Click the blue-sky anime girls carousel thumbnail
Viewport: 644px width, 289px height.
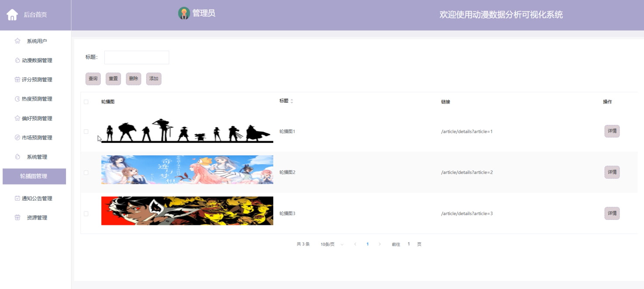tap(187, 170)
